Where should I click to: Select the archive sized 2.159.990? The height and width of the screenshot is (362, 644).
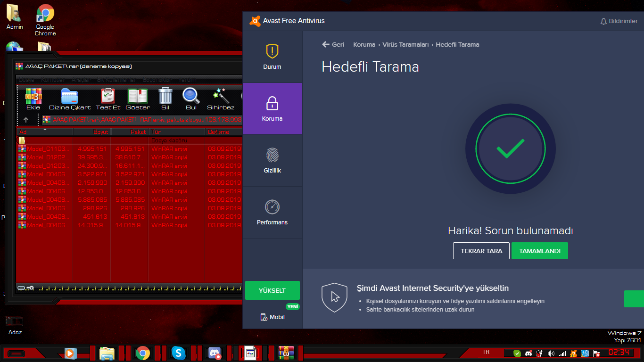pos(130,183)
